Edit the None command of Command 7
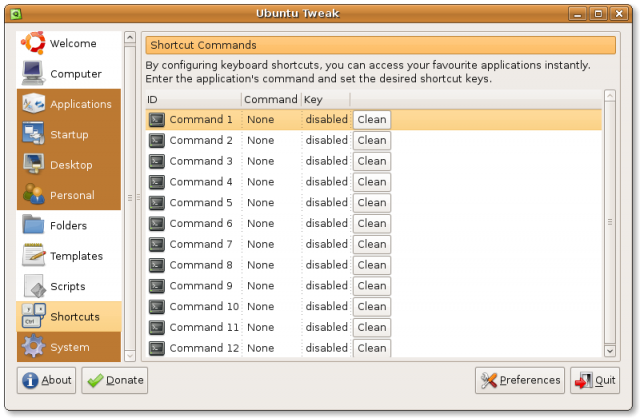This screenshot has width=640, height=418. click(x=261, y=245)
